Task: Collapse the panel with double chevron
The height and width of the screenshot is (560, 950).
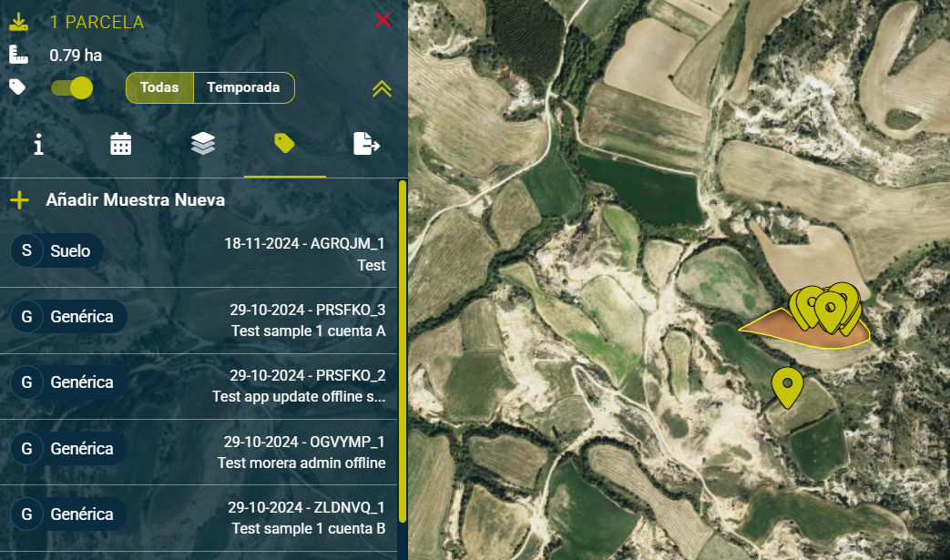Action: 382,89
